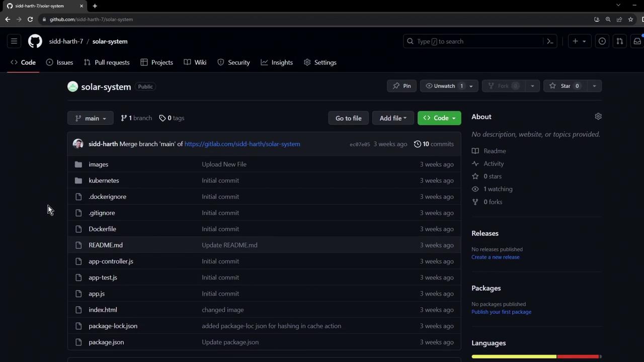644x362 pixels.
Task: Open the index.html file
Action: (x=103, y=310)
